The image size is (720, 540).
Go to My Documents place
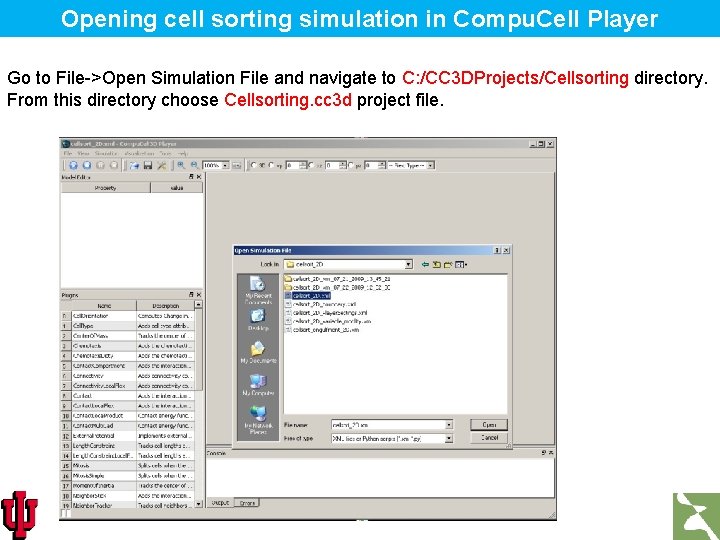tap(258, 353)
